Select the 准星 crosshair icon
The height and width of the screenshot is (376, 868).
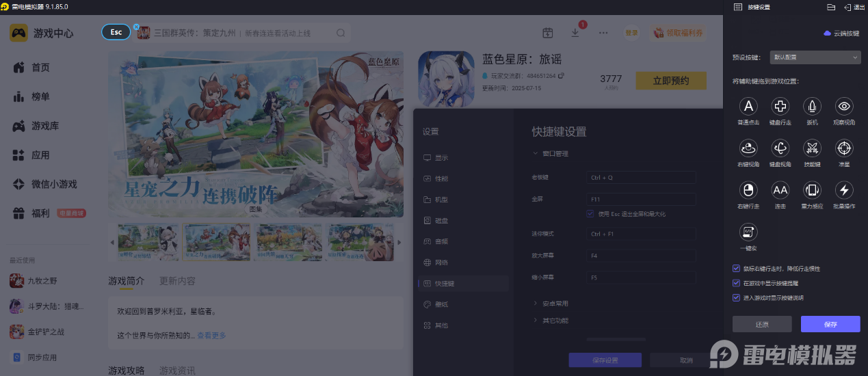pos(844,148)
